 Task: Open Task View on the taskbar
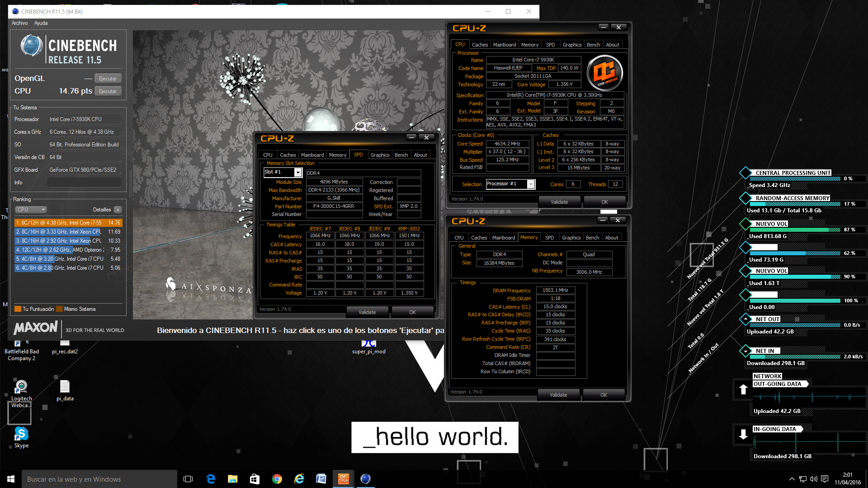click(188, 479)
